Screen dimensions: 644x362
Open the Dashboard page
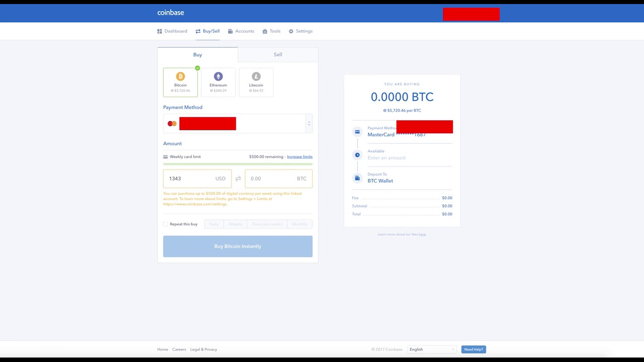[x=172, y=31]
